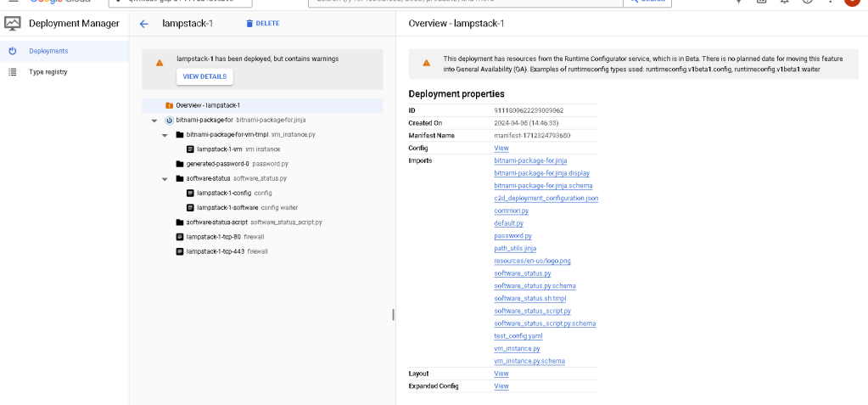Open resources/en-us/logo.png link
868x405 pixels.
pyautogui.click(x=533, y=261)
